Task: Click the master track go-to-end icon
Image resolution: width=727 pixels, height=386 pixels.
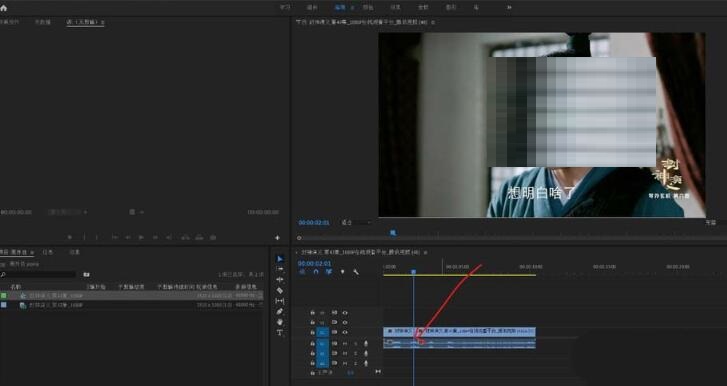Action: (378, 372)
